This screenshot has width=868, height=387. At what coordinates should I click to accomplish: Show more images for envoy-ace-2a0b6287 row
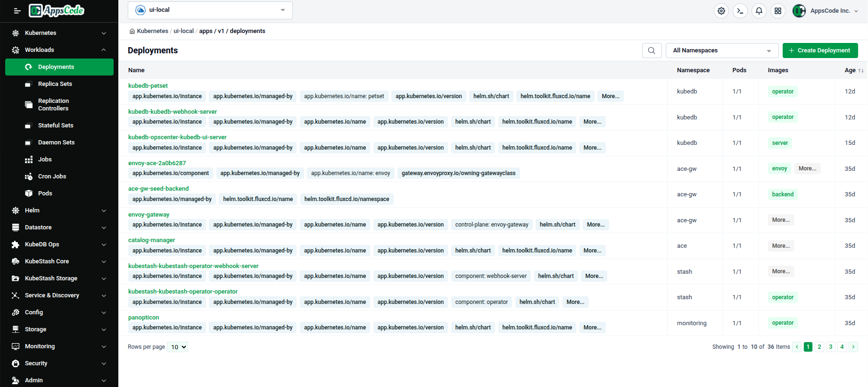[x=807, y=168]
